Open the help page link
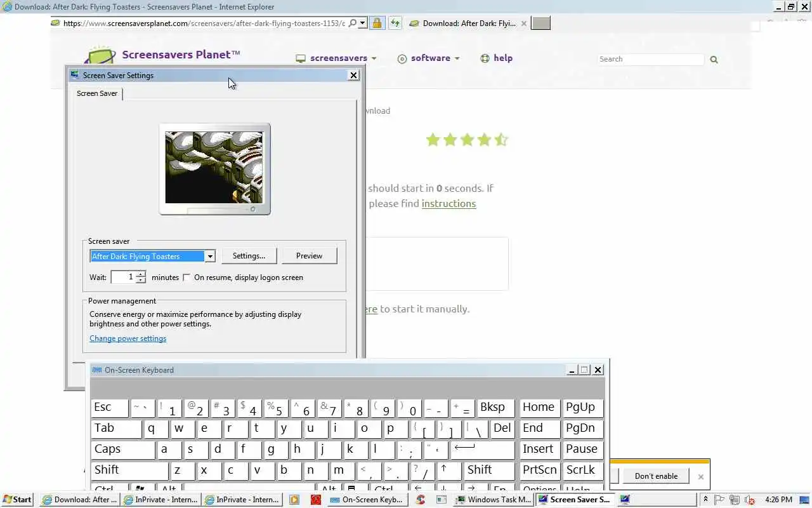 tap(496, 58)
